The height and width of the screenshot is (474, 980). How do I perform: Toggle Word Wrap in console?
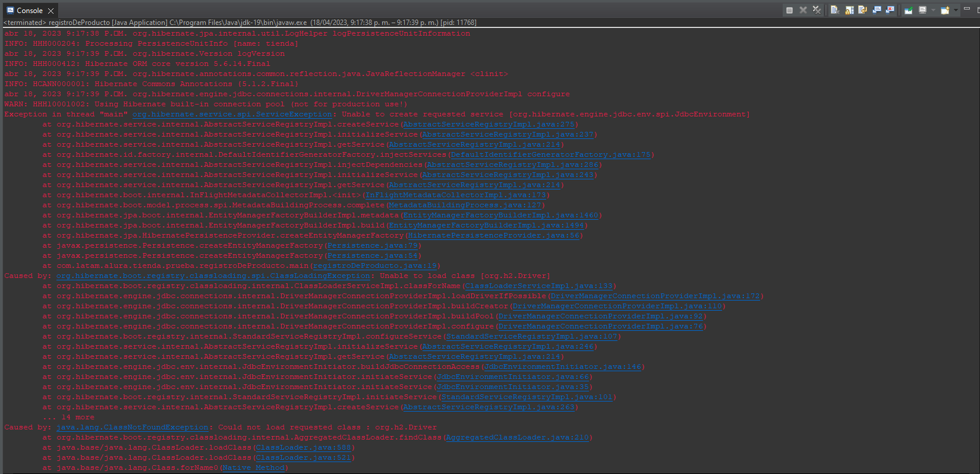tap(862, 10)
